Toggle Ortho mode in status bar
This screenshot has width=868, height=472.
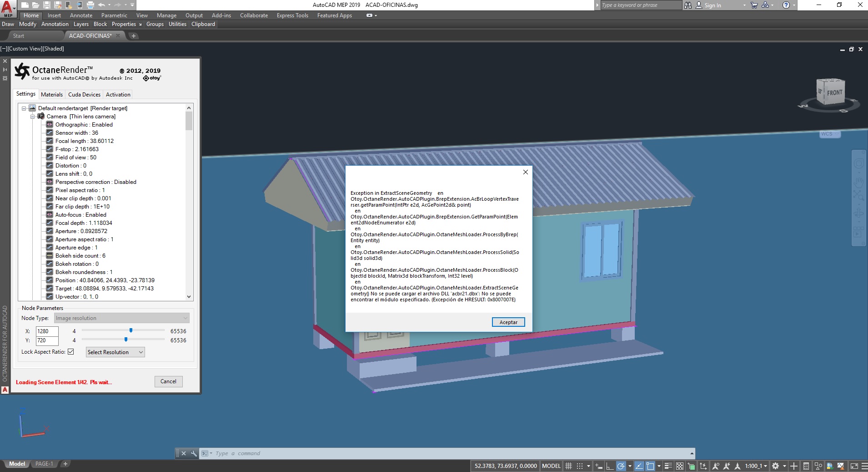(610, 466)
